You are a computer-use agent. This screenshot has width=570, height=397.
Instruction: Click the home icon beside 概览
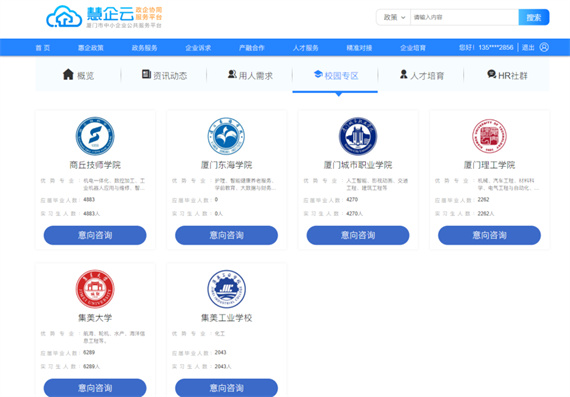point(68,74)
